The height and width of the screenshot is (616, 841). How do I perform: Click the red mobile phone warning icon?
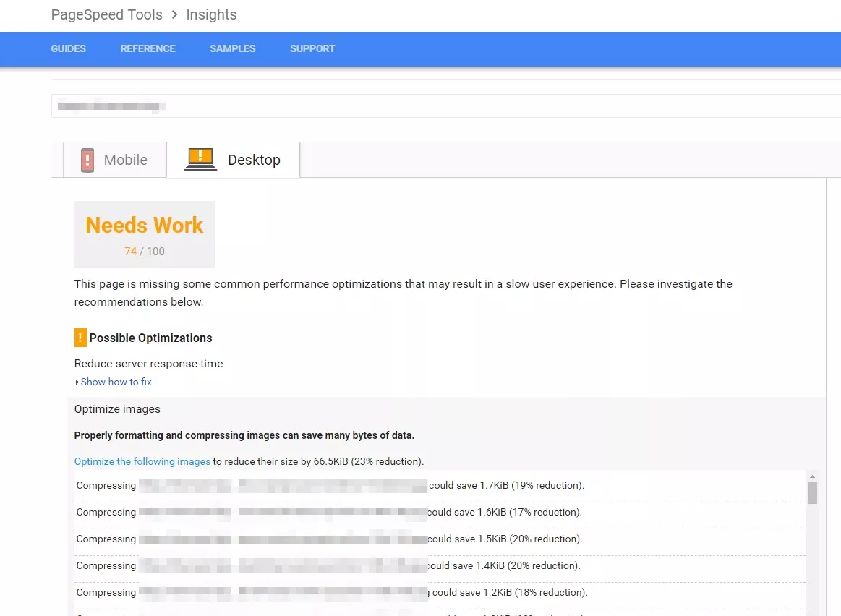[87, 161]
